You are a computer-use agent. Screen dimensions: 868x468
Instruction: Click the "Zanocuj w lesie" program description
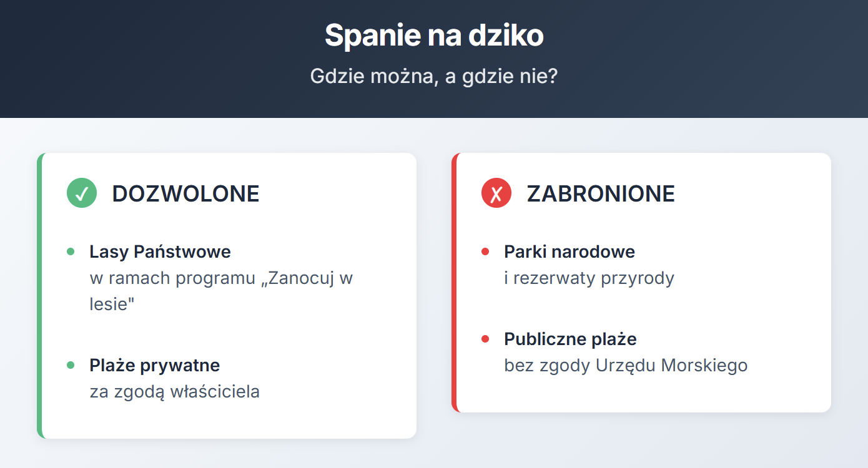(221, 290)
